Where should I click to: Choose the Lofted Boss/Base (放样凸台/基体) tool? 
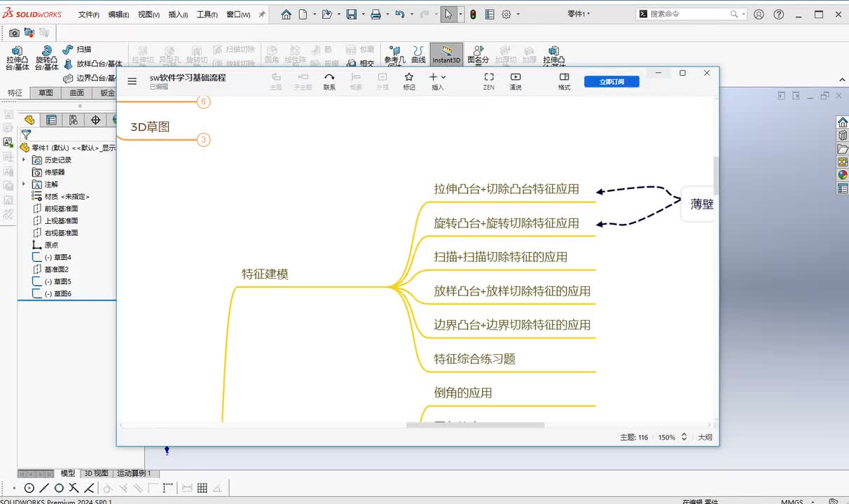[92, 64]
